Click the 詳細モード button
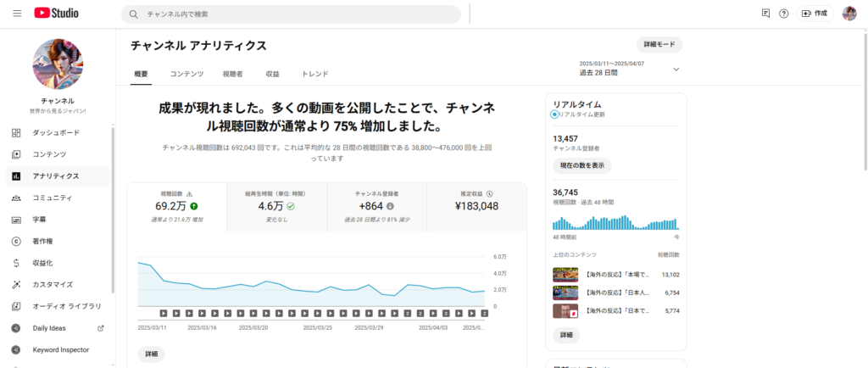The width and height of the screenshot is (868, 368). tap(659, 45)
